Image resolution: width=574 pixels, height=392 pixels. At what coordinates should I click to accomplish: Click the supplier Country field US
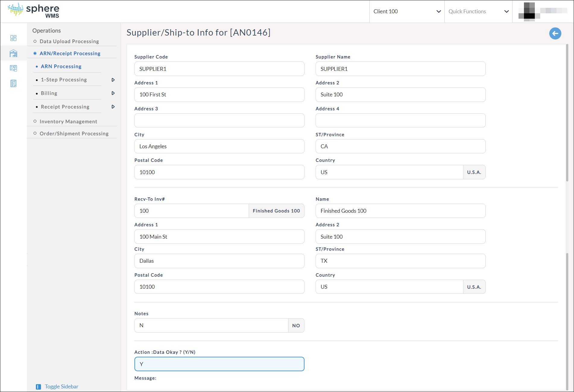click(389, 172)
